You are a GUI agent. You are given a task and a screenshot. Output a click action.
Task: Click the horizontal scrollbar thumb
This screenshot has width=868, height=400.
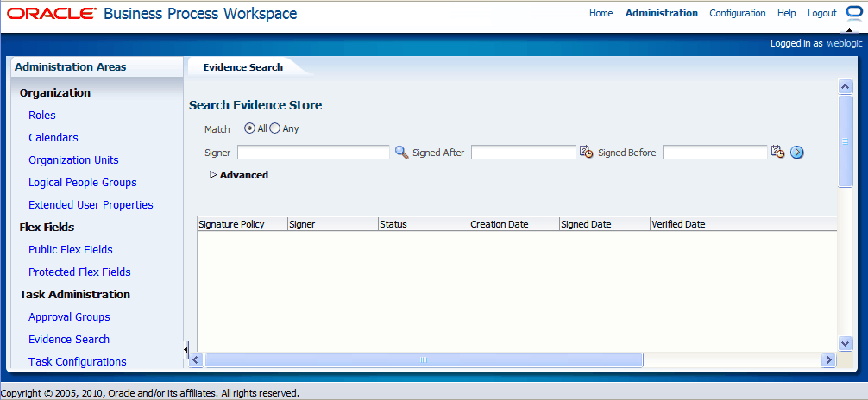pos(424,360)
